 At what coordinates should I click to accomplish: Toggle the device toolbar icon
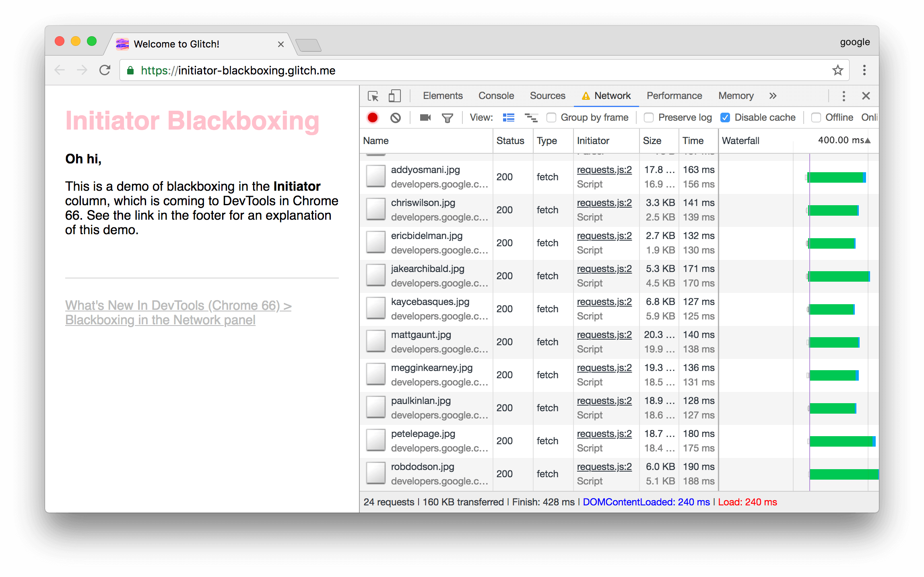(394, 96)
